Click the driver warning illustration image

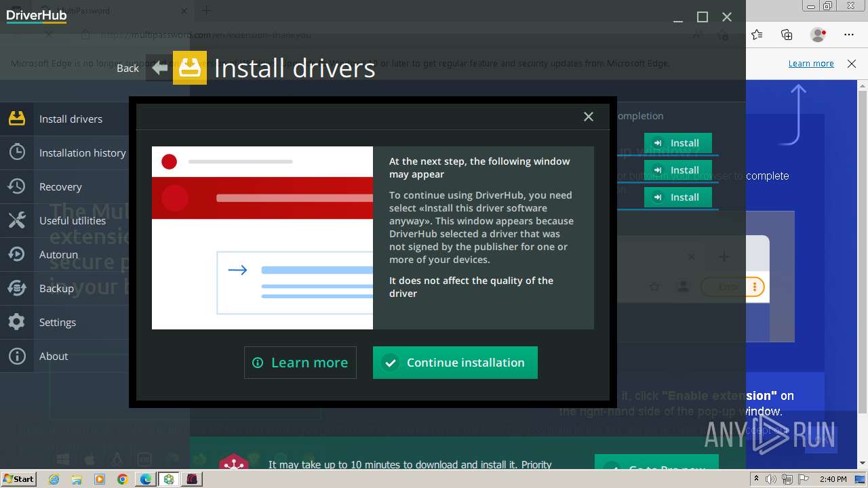[262, 238]
